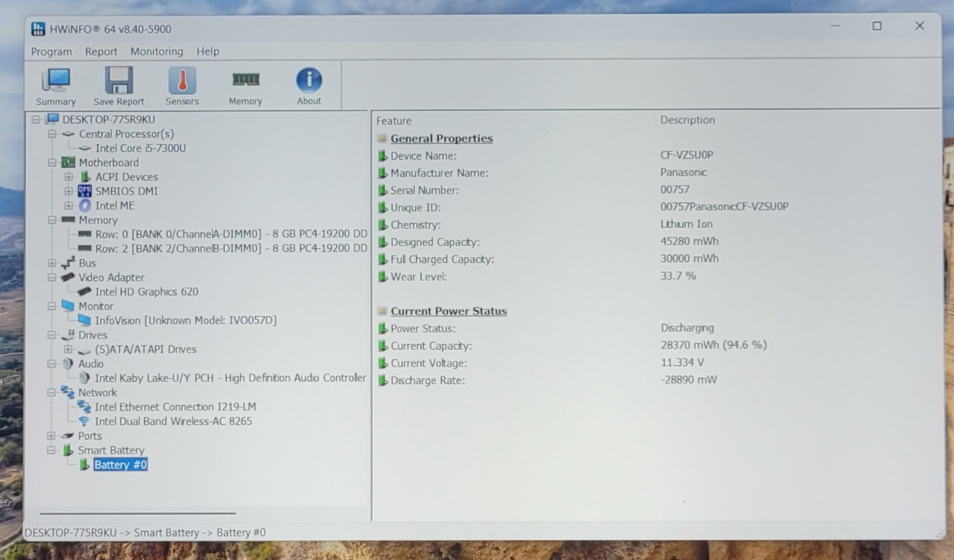Click the General Properties section icon
This screenshot has height=560, width=954.
pyautogui.click(x=382, y=138)
